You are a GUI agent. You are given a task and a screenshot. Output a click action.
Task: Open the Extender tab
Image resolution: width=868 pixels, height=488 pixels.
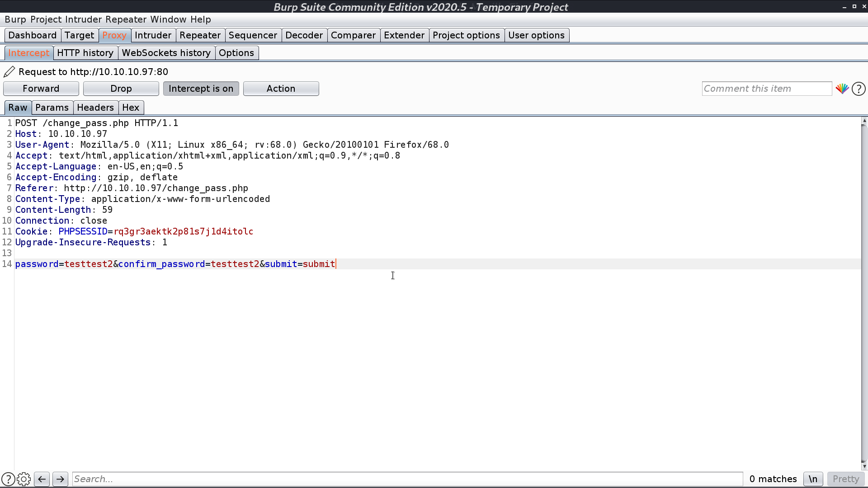coord(404,35)
